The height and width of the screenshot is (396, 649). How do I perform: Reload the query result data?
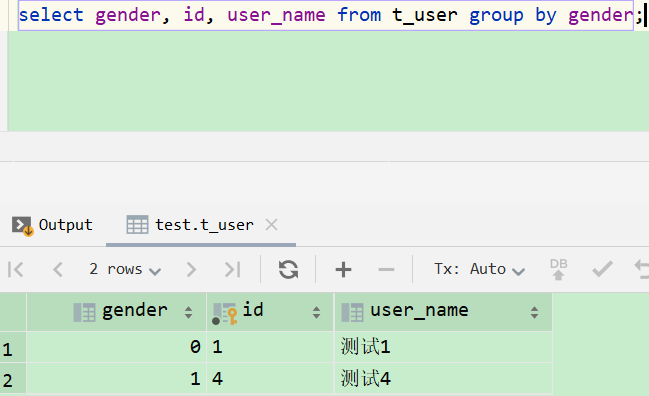(x=288, y=269)
